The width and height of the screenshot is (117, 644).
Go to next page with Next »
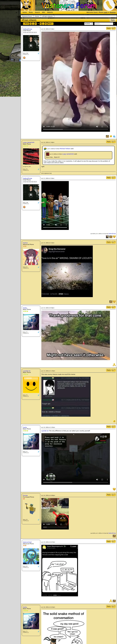point(50,24)
